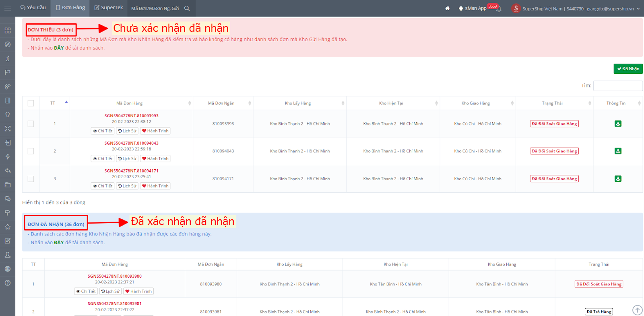Click the SuperShip red logo icon
Viewport: 644px width, 316px height.
[x=516, y=8]
